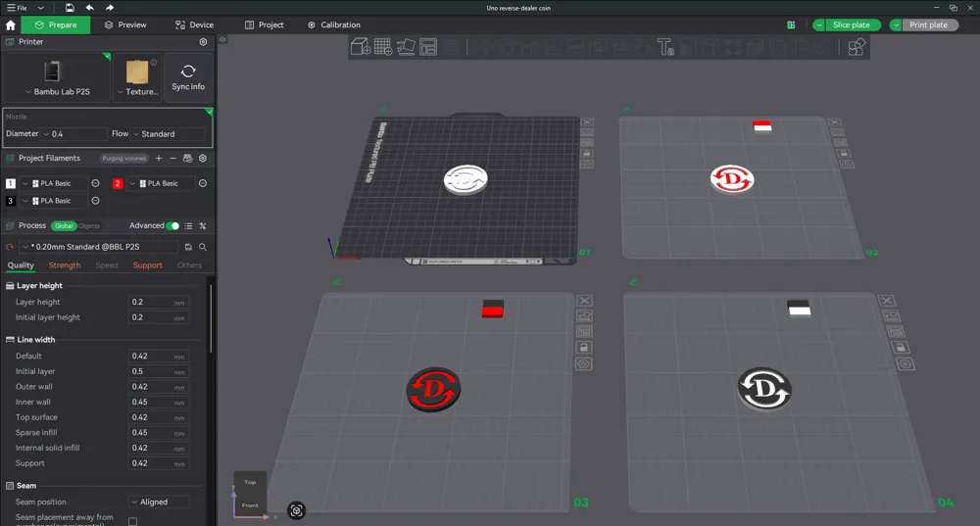Switch process scope to Global

pos(64,225)
